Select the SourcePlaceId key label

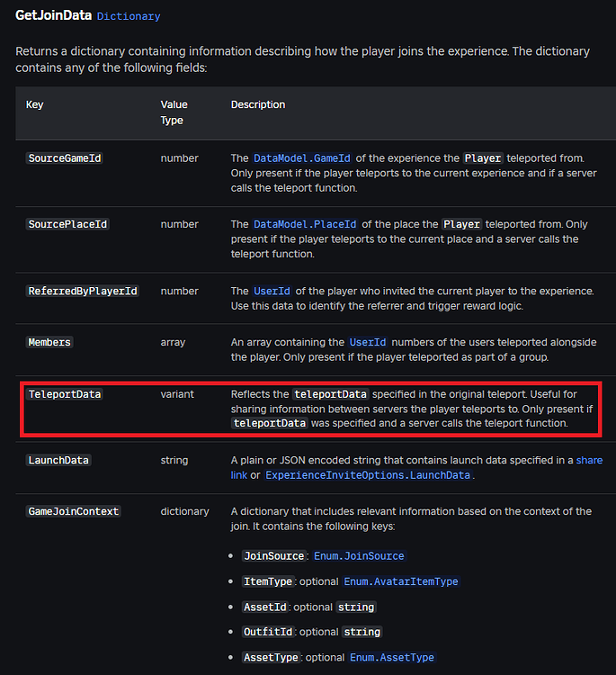(x=67, y=224)
